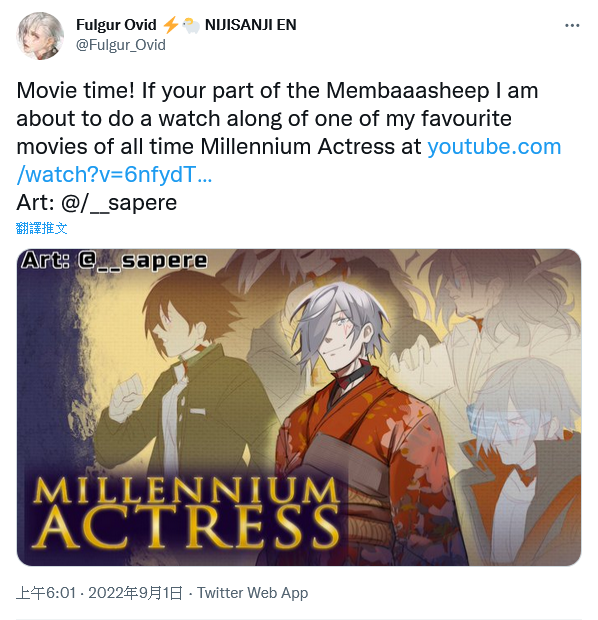This screenshot has width=598, height=620.
Task: Open the /watch?v=6nfydT… link portion
Action: point(115,174)
